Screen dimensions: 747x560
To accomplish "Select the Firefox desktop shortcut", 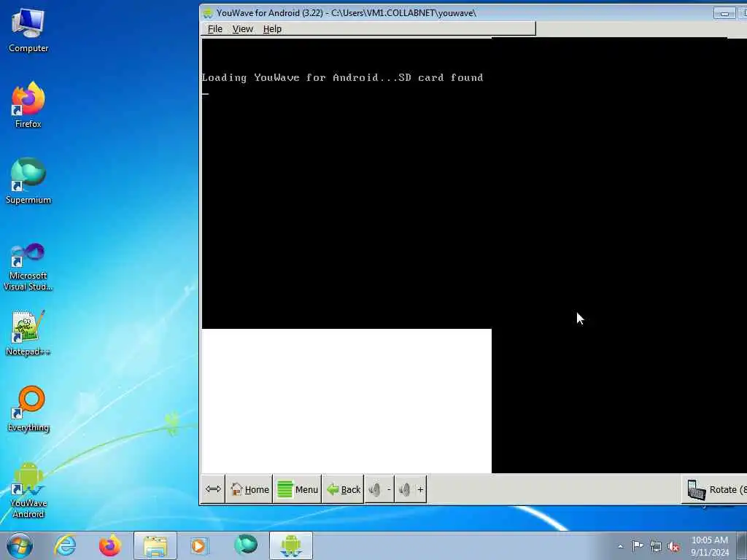I will 28,105.
